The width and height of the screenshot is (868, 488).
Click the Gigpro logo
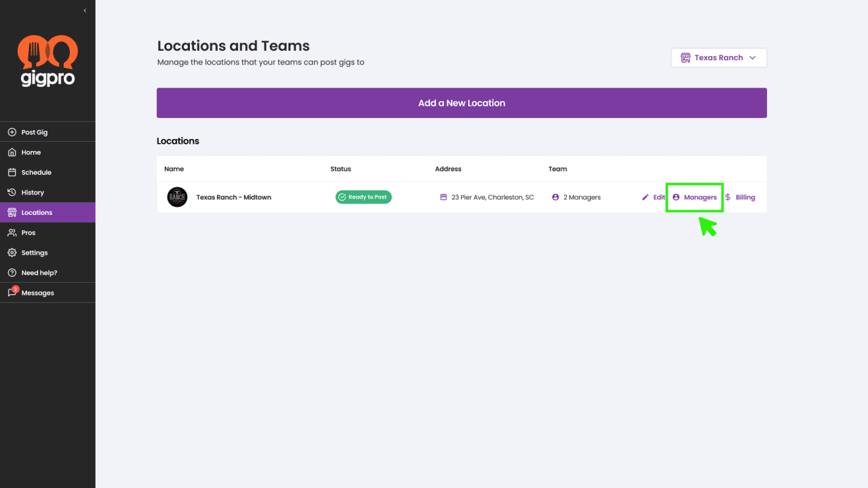click(x=47, y=61)
